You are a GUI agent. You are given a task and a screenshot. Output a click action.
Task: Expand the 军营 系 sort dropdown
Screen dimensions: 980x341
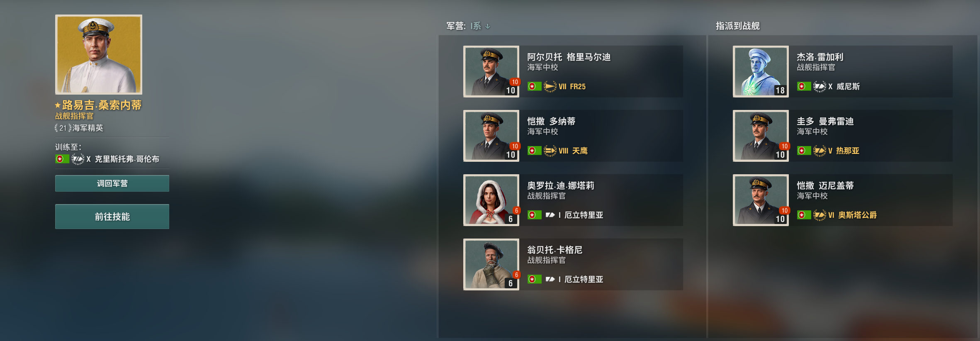(x=480, y=26)
